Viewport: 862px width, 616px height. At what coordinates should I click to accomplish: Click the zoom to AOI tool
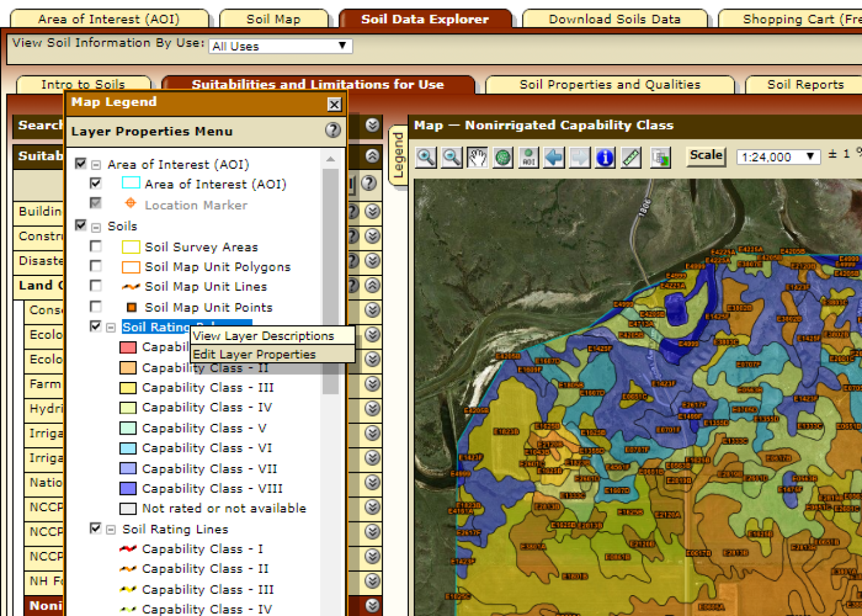(529, 157)
